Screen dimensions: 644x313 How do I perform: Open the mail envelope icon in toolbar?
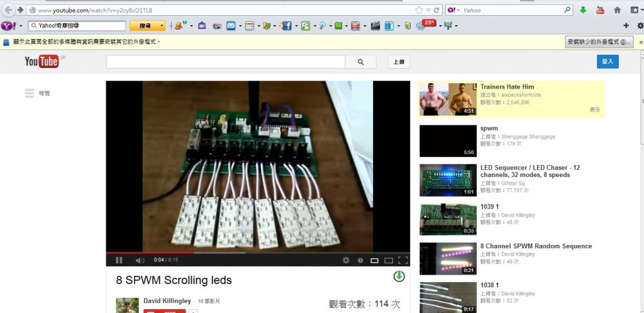(x=231, y=26)
